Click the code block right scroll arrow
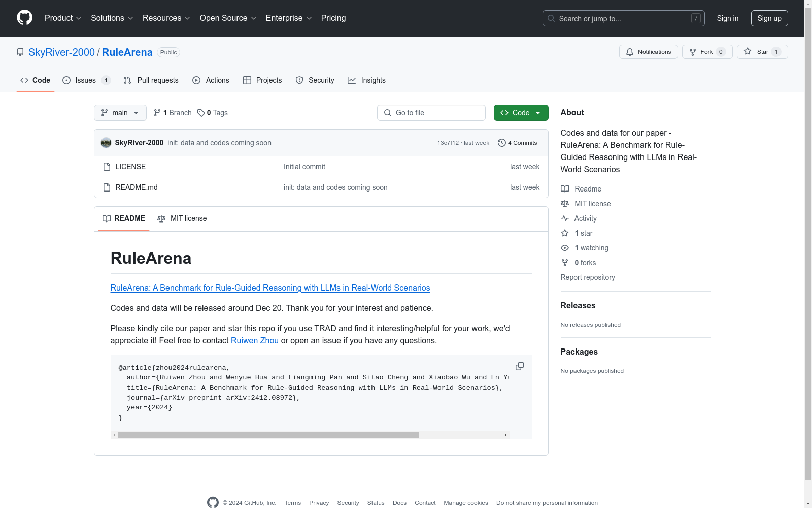Viewport: 812px width, 508px height. pos(505,435)
